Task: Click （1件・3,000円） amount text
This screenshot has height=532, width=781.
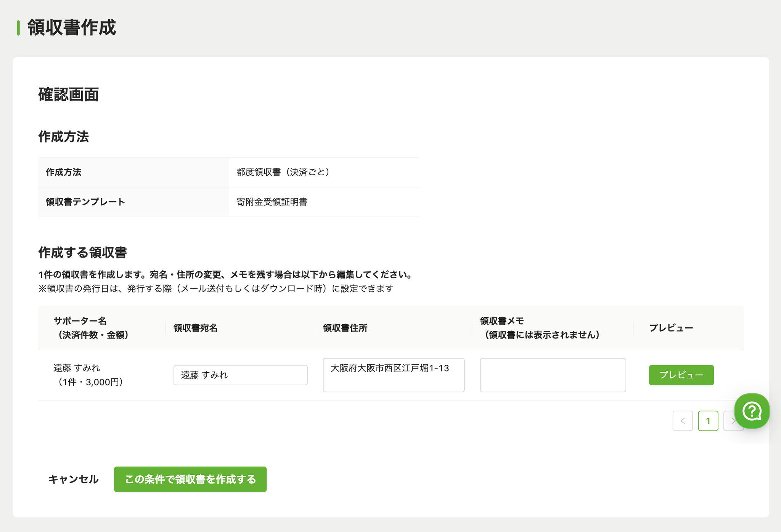Action: [x=90, y=382]
